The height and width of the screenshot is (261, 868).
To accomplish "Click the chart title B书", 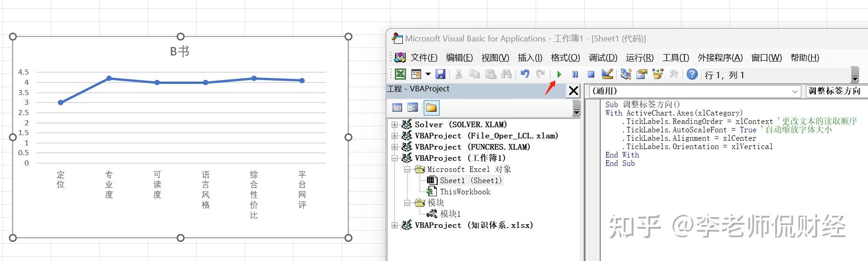I will coord(179,51).
